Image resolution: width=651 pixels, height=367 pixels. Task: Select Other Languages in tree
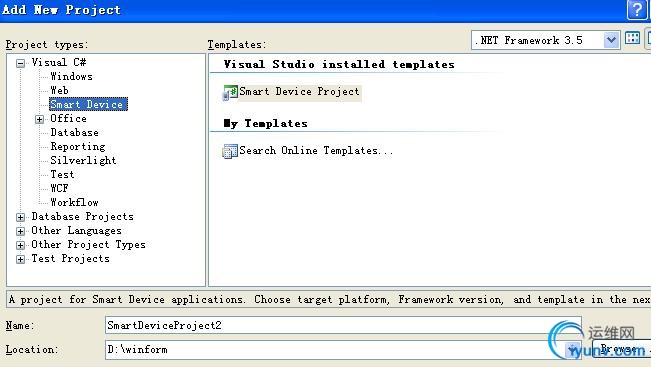[76, 230]
